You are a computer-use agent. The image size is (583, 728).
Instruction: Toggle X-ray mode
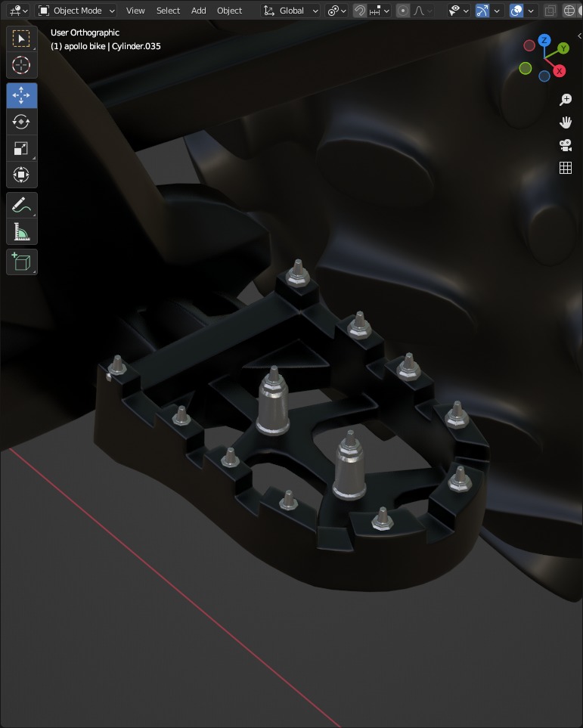550,11
